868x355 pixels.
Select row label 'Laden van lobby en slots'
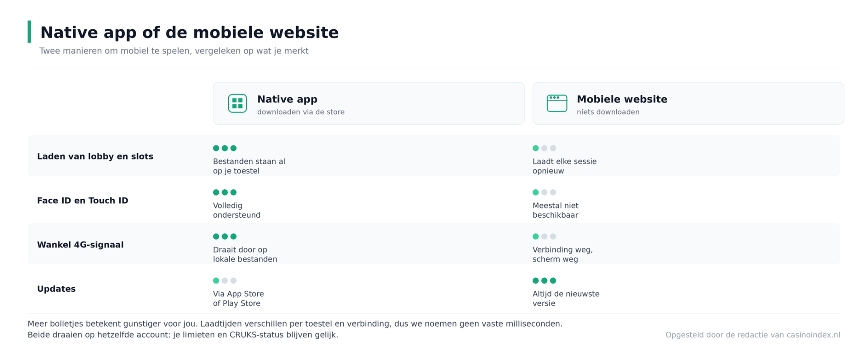pyautogui.click(x=95, y=156)
